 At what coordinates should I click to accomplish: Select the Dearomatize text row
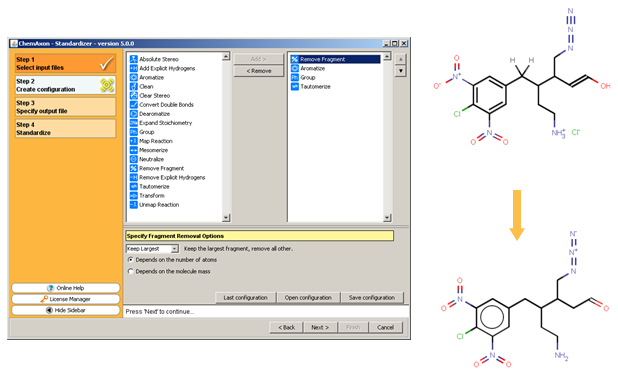click(x=154, y=114)
